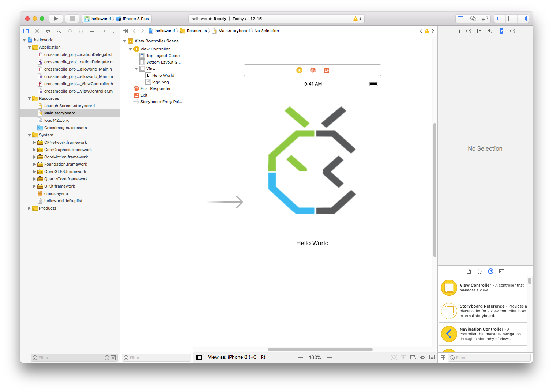Select Launch Screen.storyboard file
553x392 pixels.
click(x=69, y=106)
